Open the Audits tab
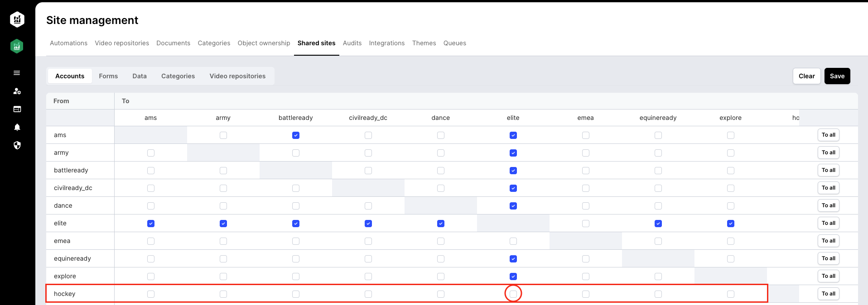 (352, 43)
